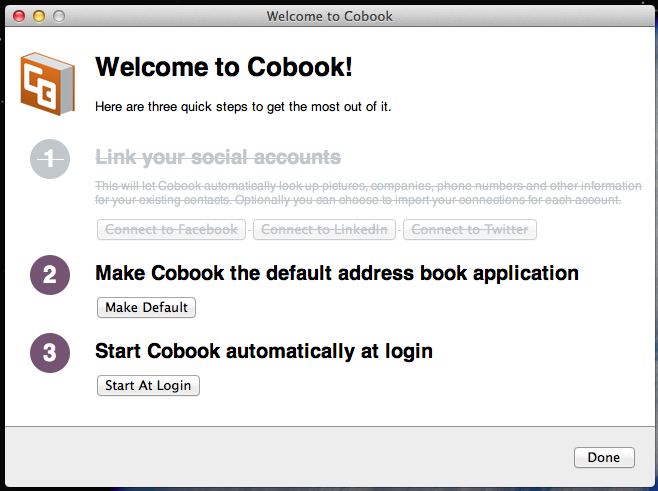Click the grey zoom window button
The width and height of the screenshot is (658, 491).
[59, 16]
